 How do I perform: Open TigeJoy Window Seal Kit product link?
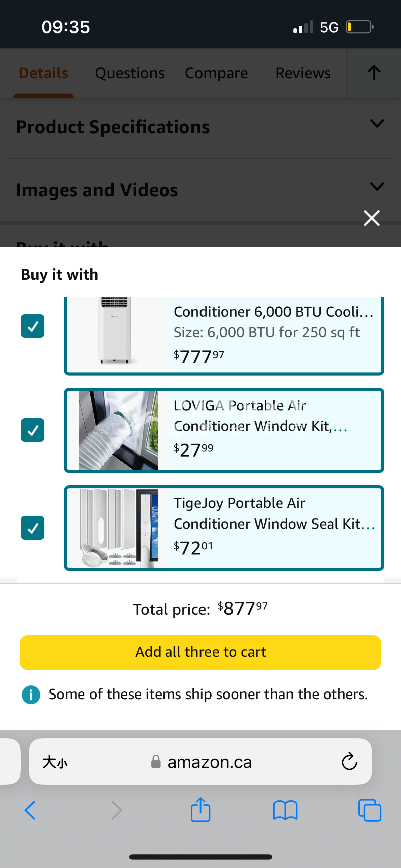click(274, 513)
